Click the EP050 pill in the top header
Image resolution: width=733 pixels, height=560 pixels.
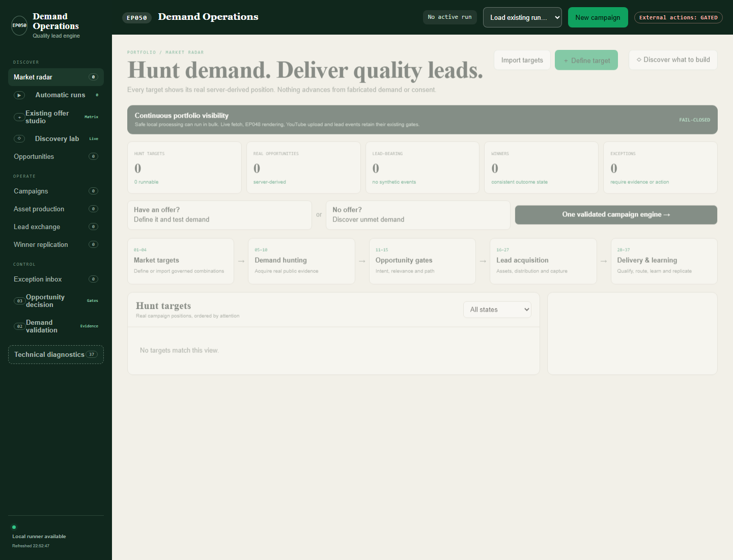pyautogui.click(x=137, y=18)
